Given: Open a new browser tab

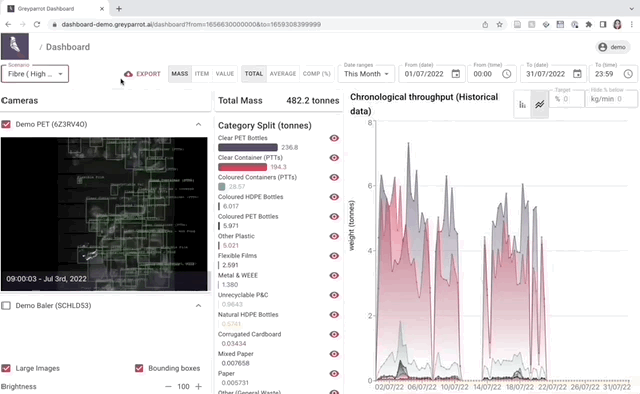Looking at the screenshot, I should (119, 9).
